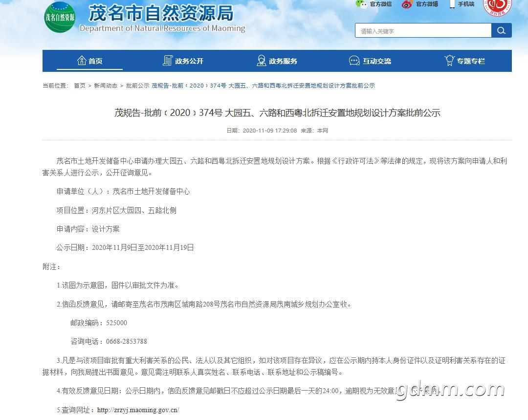Open the zrzyj.maoming.gov.cn URL link
Screen dimensions: 528x420
coord(138,410)
